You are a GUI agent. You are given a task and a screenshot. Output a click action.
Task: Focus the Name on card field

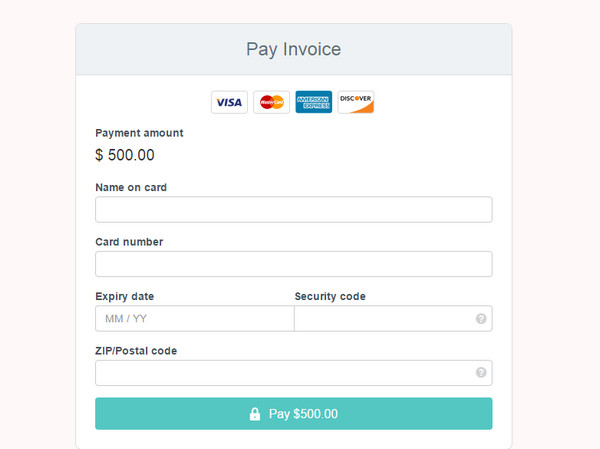point(293,210)
